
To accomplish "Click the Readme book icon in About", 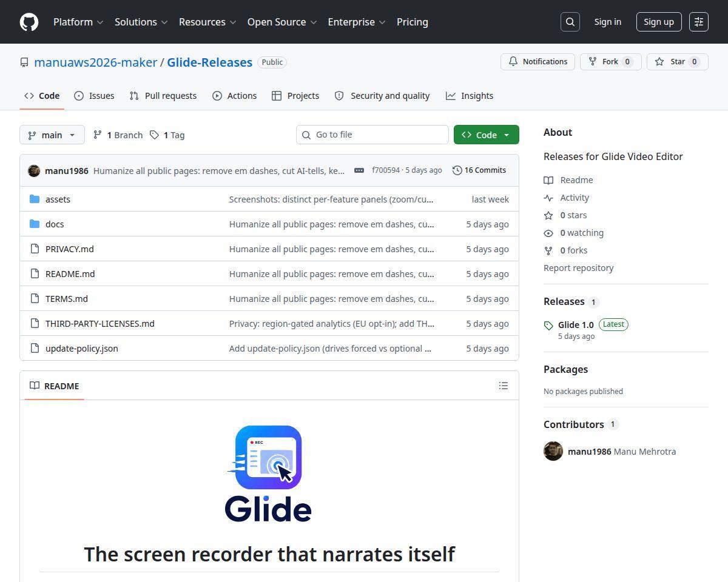I will point(548,180).
